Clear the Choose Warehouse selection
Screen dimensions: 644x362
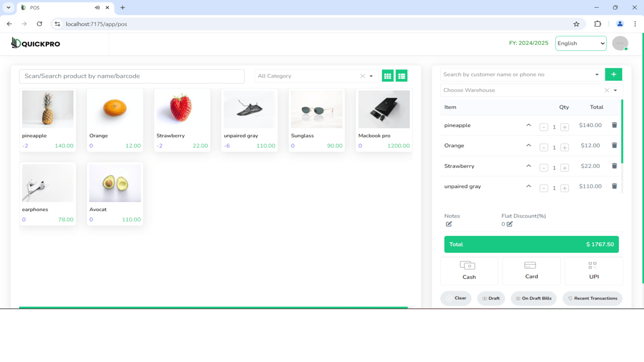pos(607,90)
